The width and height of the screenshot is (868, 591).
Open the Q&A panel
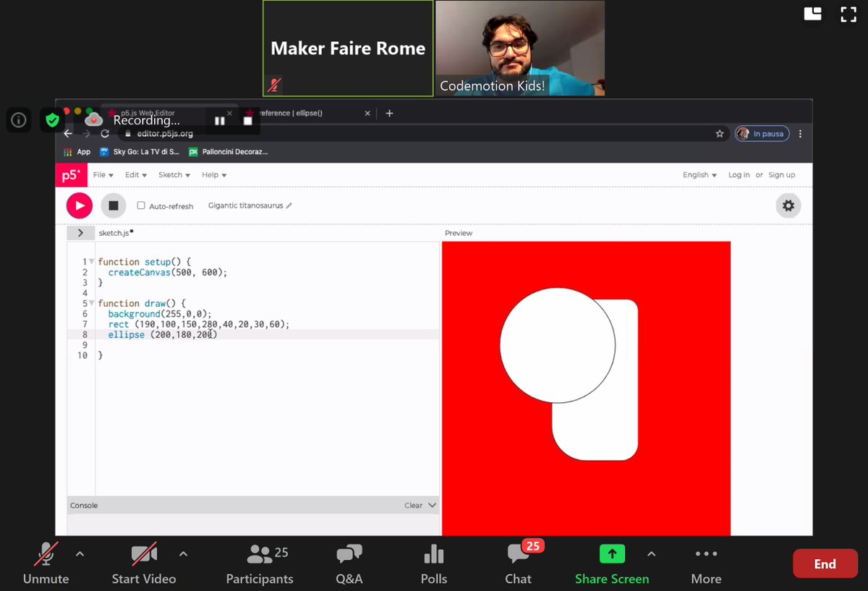tap(349, 564)
